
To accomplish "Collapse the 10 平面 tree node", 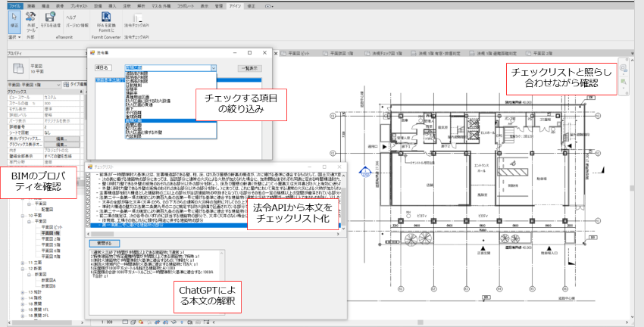I will coord(23,216).
